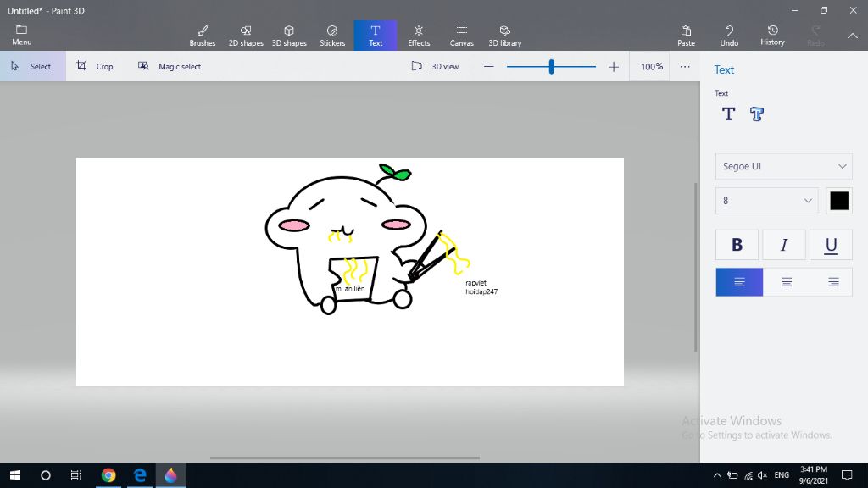Collapse the top ribbon chevron
The width and height of the screenshot is (868, 488).
853,36
